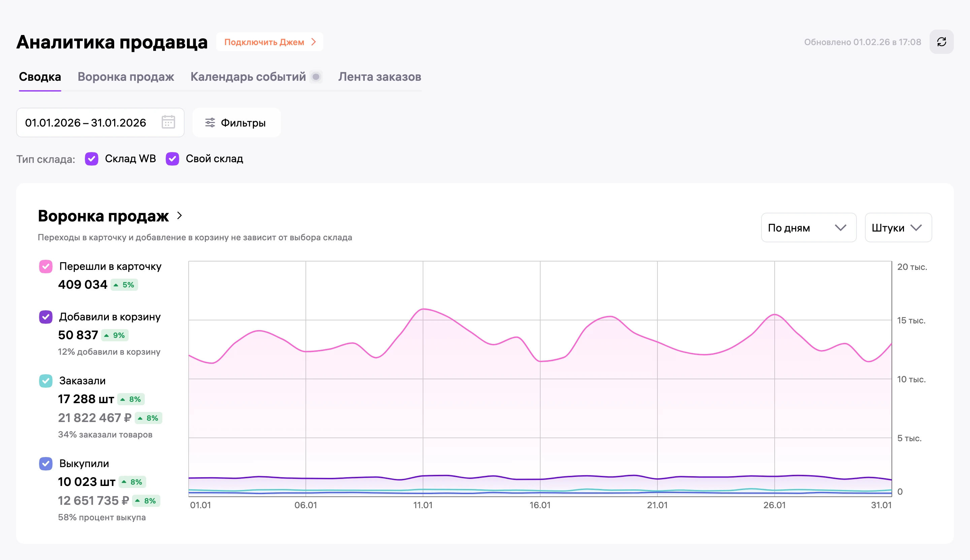The image size is (970, 560).
Task: Open the Календарь событий tab
Action: click(248, 77)
